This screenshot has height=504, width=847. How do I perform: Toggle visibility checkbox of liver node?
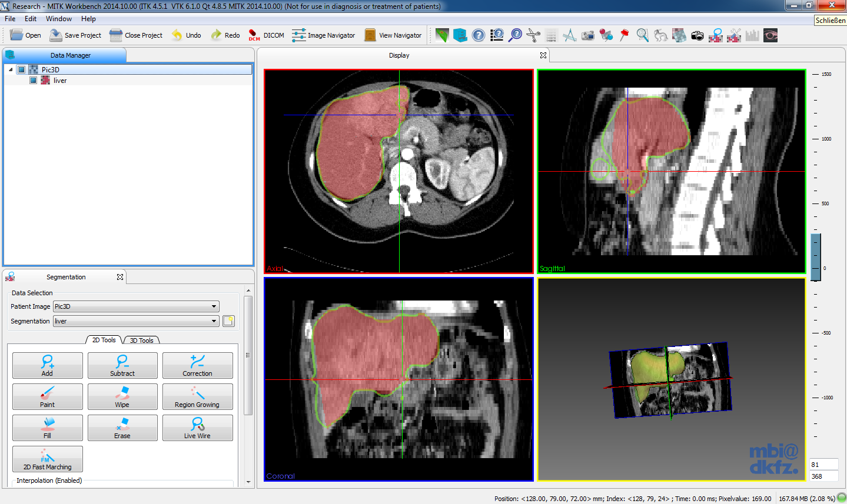34,81
